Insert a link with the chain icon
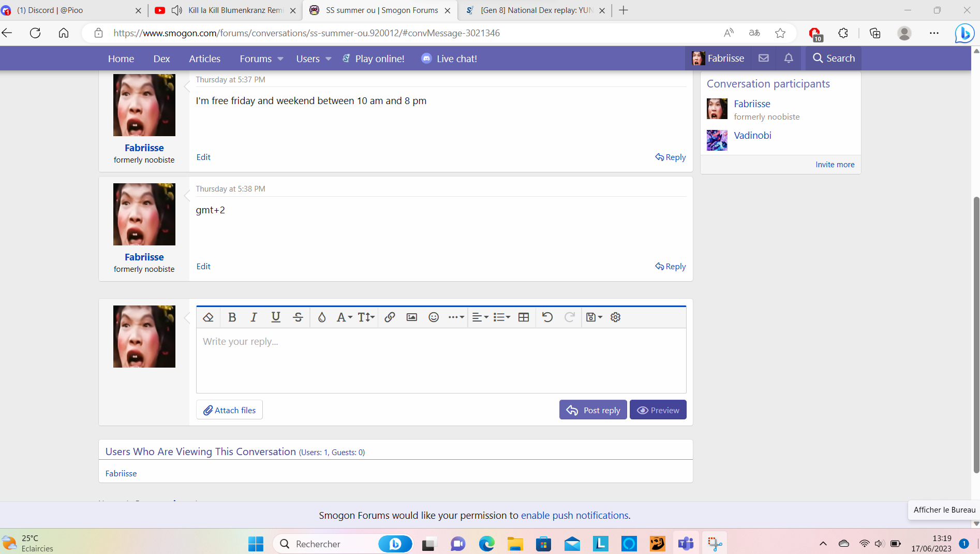This screenshot has height=554, width=980. (x=390, y=317)
